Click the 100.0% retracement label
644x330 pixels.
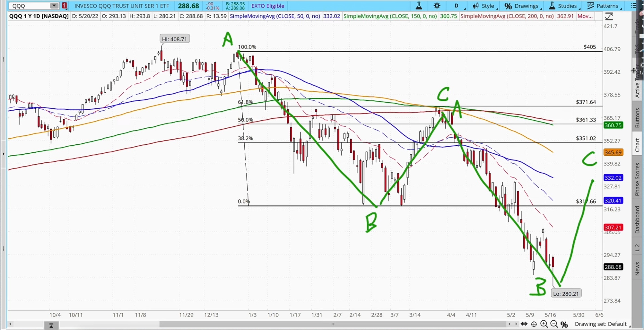(x=247, y=47)
